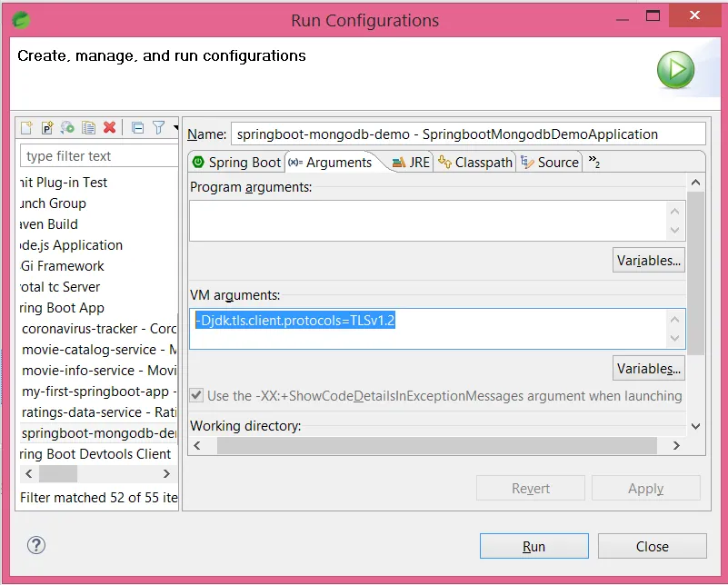Switch to the Source tab
The width and height of the screenshot is (728, 585).
(x=550, y=163)
